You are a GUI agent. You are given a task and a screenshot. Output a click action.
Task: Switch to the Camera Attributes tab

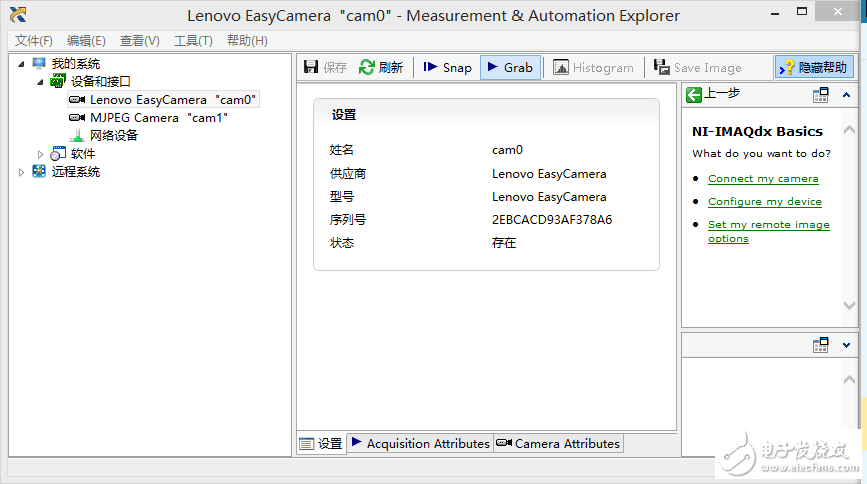(x=558, y=444)
